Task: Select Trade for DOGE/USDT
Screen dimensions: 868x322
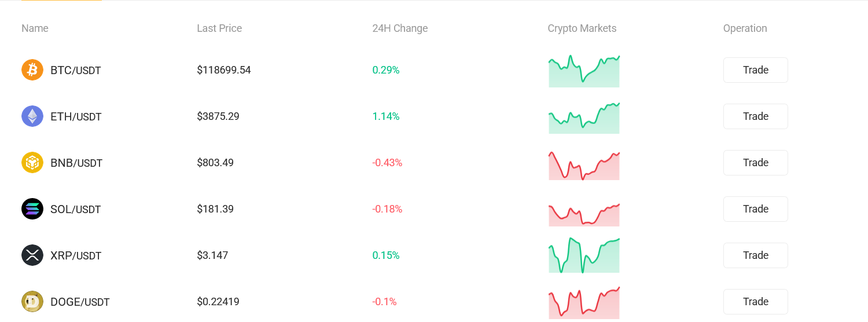Action: click(x=755, y=302)
